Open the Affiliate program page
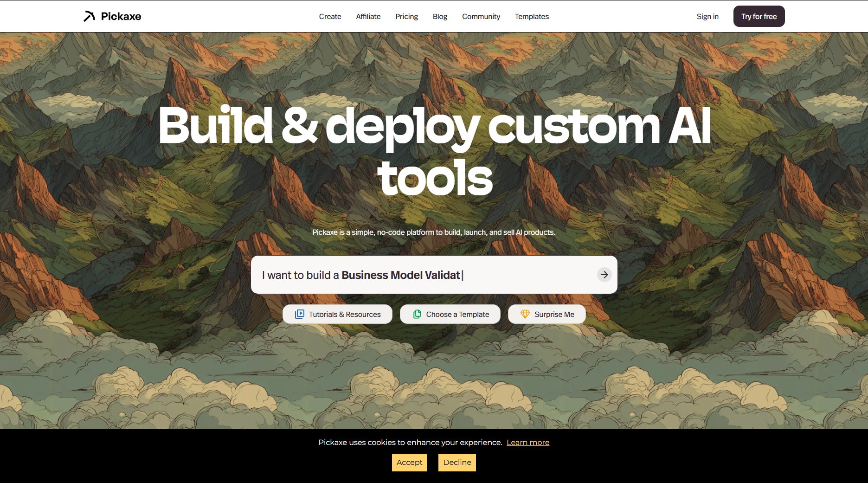868x483 pixels. click(x=368, y=16)
